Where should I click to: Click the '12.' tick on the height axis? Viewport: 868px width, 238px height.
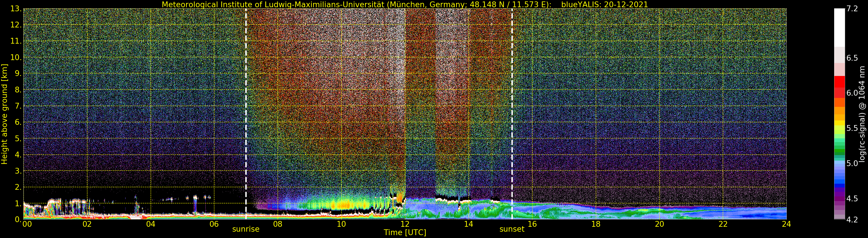[x=16, y=25]
